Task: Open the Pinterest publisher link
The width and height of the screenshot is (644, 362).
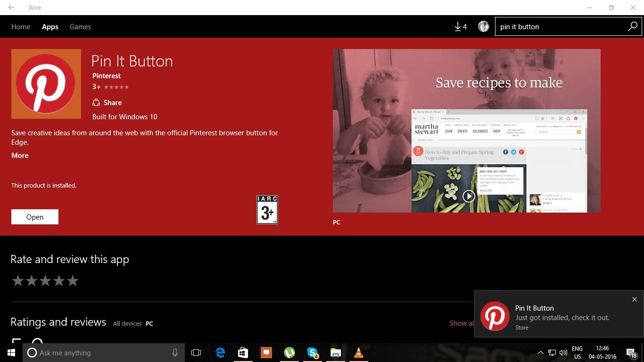Action: [x=107, y=76]
